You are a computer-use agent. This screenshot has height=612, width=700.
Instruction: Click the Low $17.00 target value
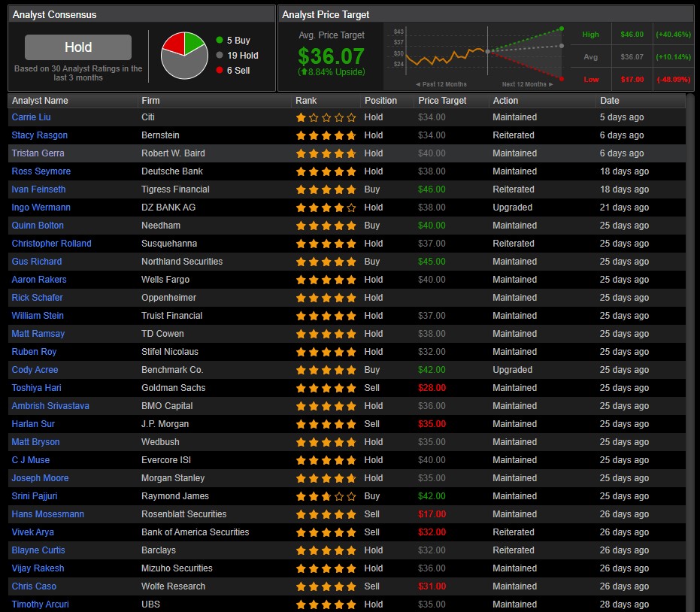tap(632, 80)
